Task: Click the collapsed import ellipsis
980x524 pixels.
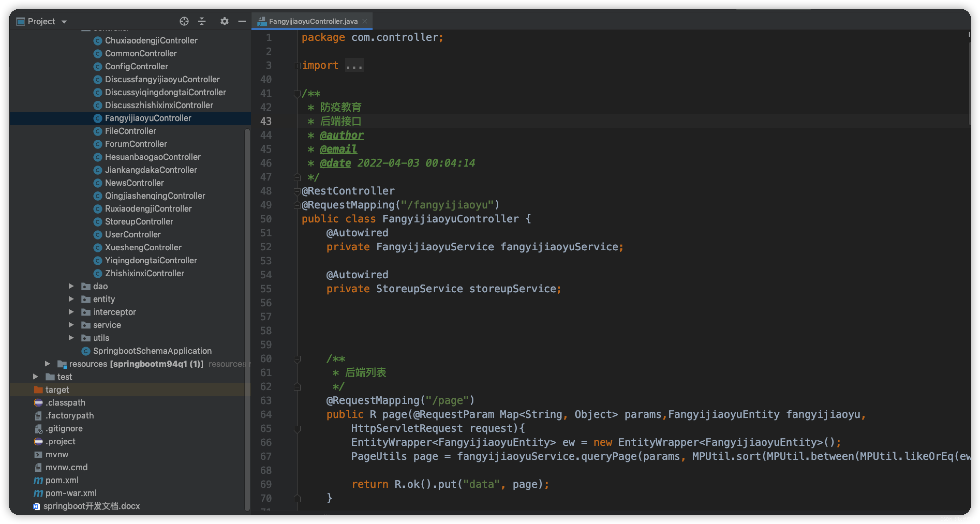Action: pyautogui.click(x=354, y=65)
